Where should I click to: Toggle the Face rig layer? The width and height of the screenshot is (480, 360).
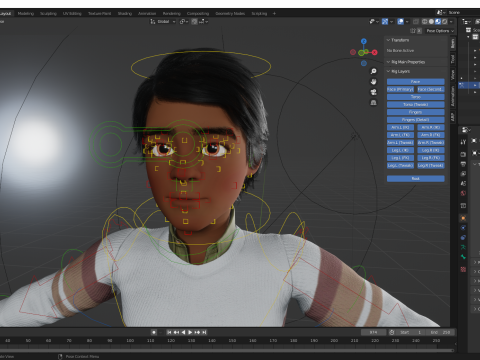click(x=415, y=82)
